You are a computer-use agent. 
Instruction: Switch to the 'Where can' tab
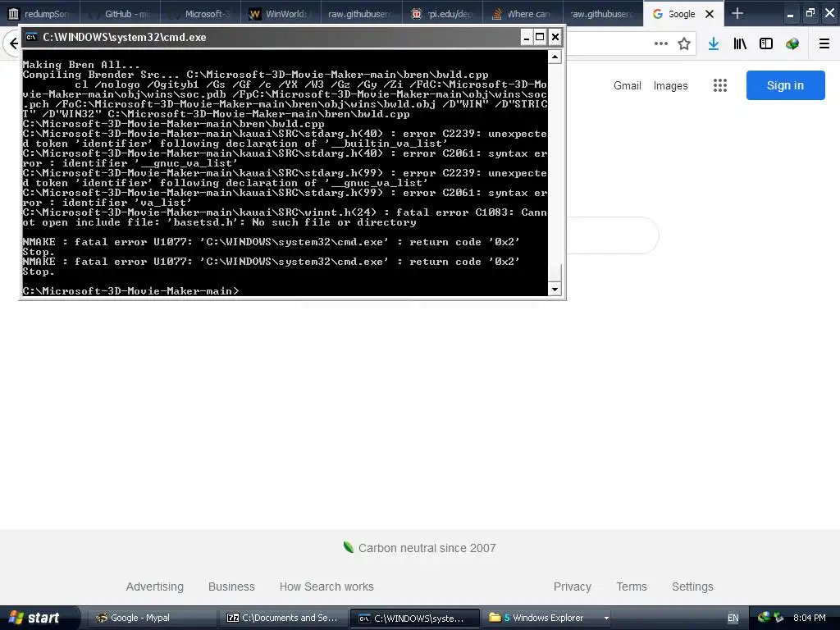tap(523, 14)
